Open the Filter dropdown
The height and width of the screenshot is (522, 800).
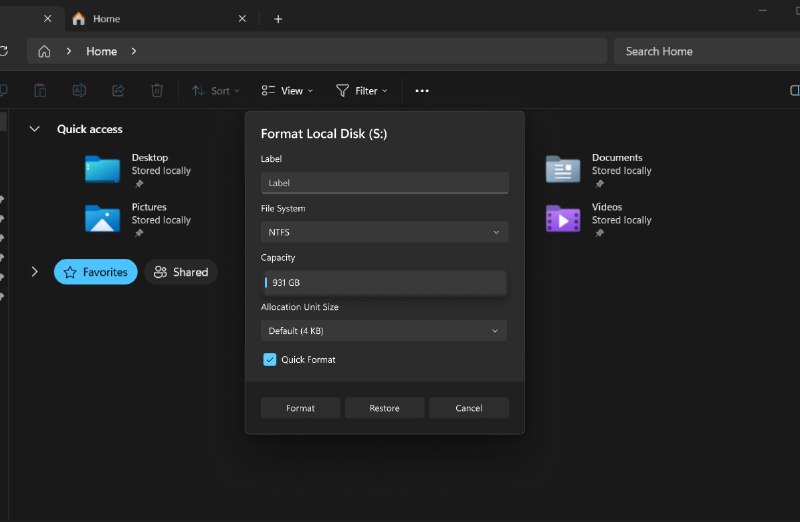[x=362, y=91]
